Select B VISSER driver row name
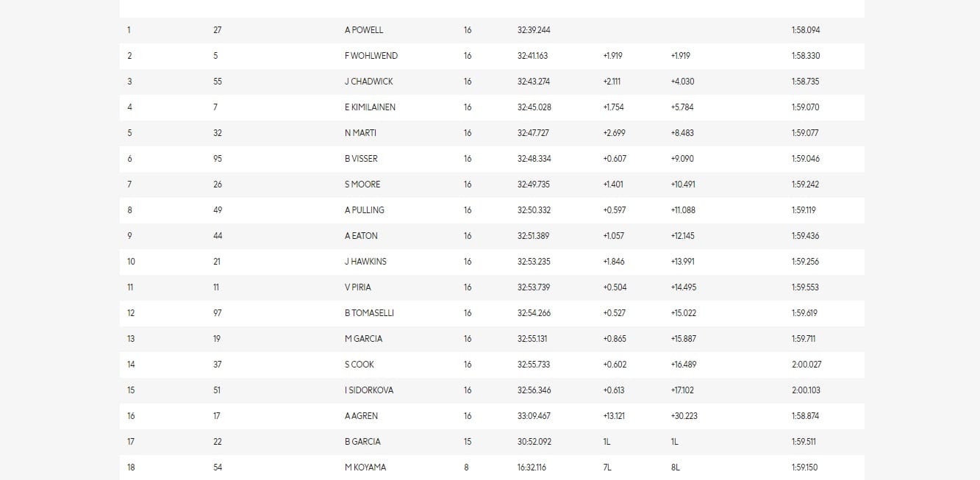The height and width of the screenshot is (480, 980). (x=360, y=159)
